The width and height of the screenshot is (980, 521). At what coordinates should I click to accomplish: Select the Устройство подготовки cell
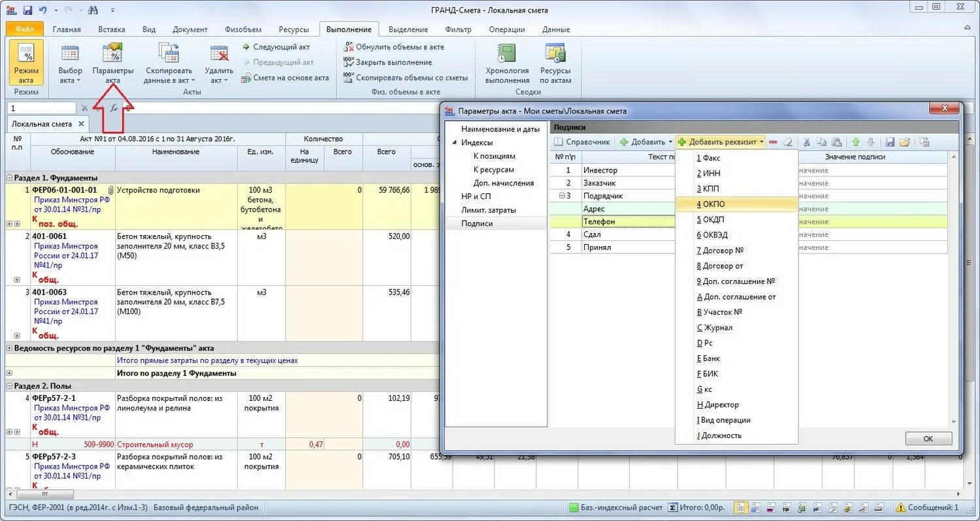176,206
